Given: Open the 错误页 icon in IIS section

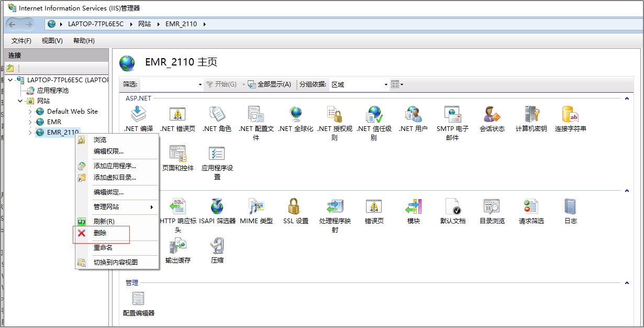Looking at the screenshot, I should pos(374,206).
